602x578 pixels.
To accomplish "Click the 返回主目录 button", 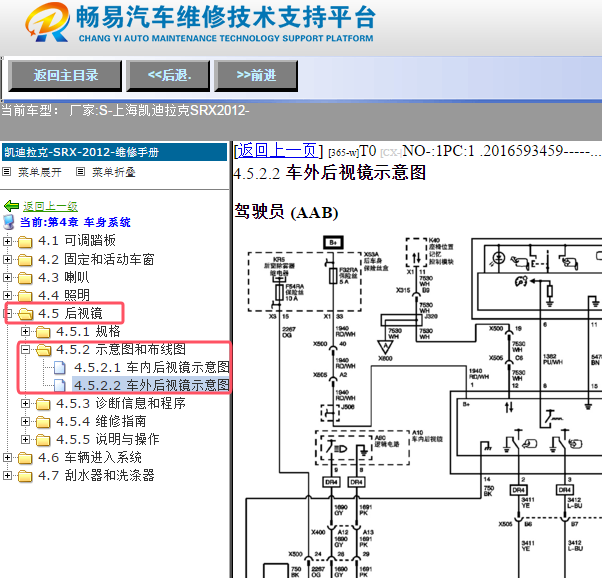I will (x=65, y=76).
